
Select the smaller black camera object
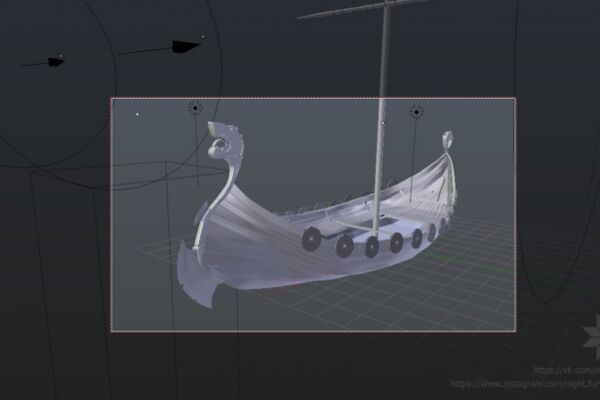pos(56,62)
